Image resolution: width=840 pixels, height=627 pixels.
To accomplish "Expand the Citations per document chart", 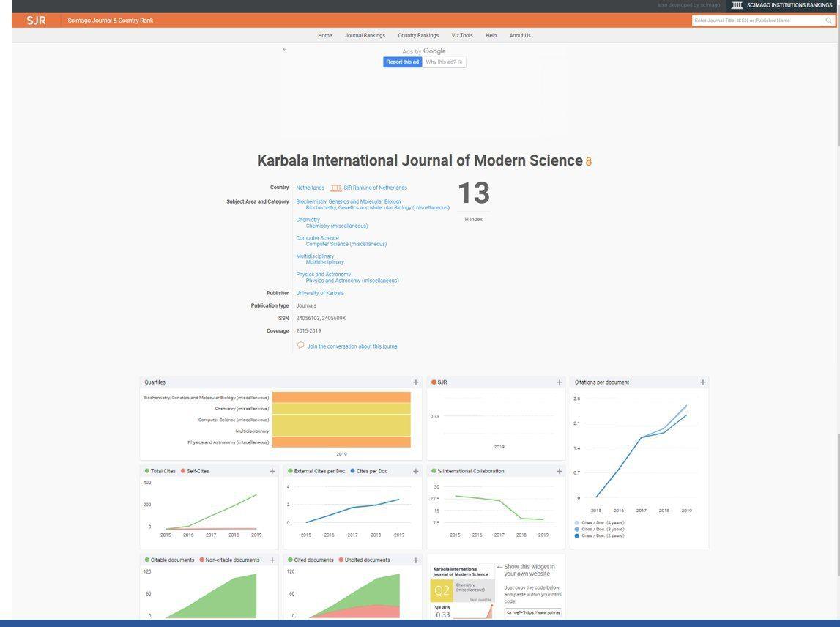I will [x=703, y=382].
